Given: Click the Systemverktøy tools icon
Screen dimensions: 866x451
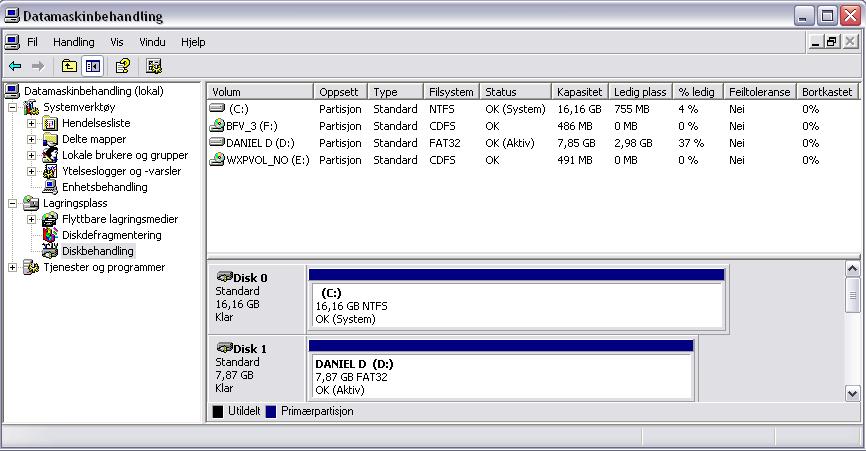Looking at the screenshot, I should point(31,107).
